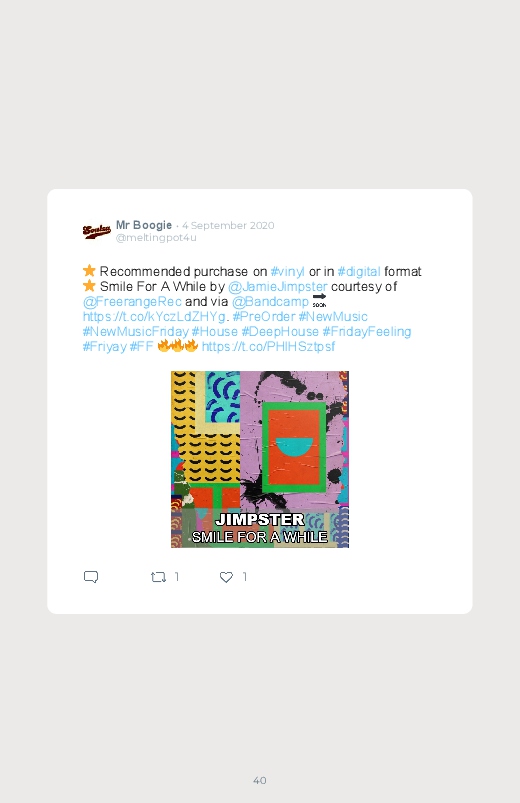
Task: Open the @meltingpot4u handle
Action: coord(156,238)
